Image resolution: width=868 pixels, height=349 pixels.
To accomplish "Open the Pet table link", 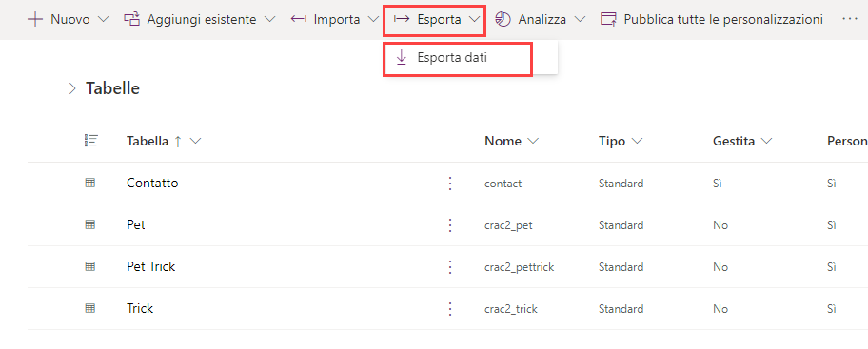I will [136, 225].
